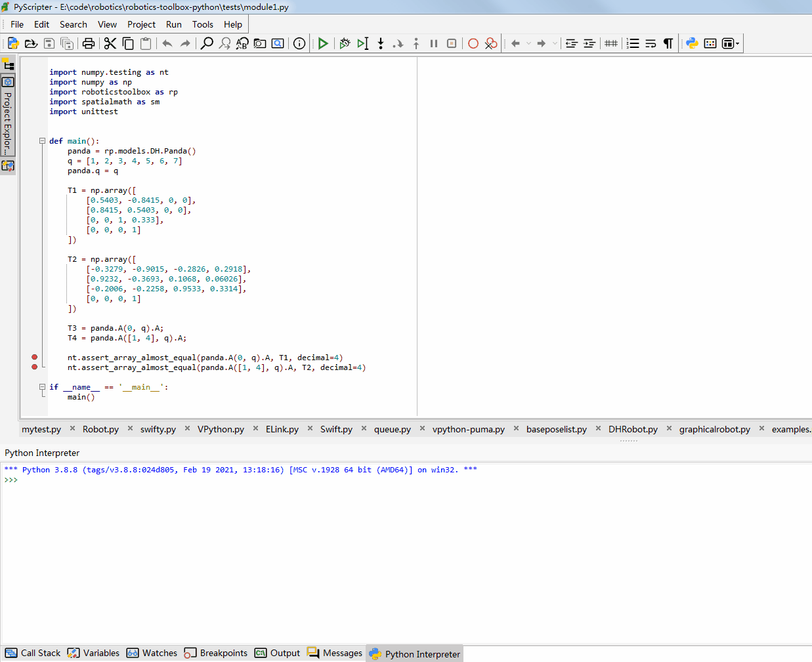
Task: Open the window layouts dropdown at toolbar end
Action: pyautogui.click(x=731, y=43)
